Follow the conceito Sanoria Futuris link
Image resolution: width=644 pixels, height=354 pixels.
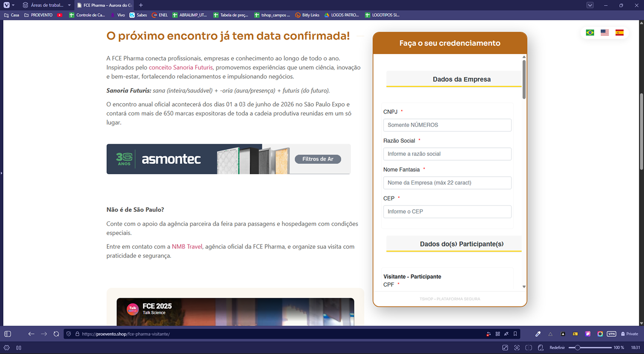pos(181,67)
